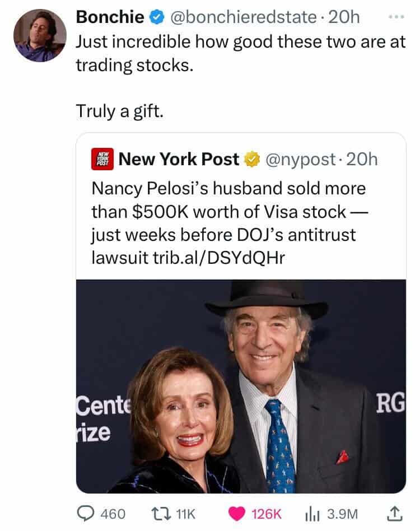Click the "Truly a gift." post text
The height and width of the screenshot is (531, 420).
pos(119,111)
